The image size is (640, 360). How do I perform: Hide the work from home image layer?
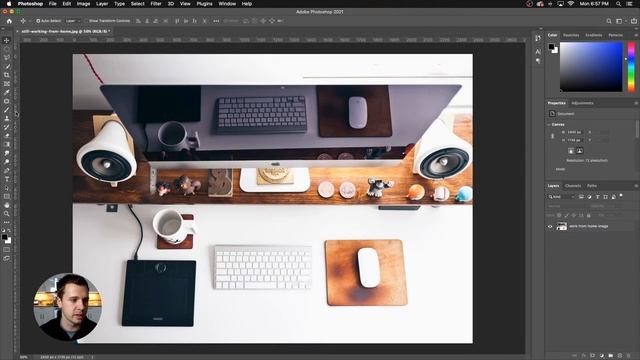pos(550,226)
